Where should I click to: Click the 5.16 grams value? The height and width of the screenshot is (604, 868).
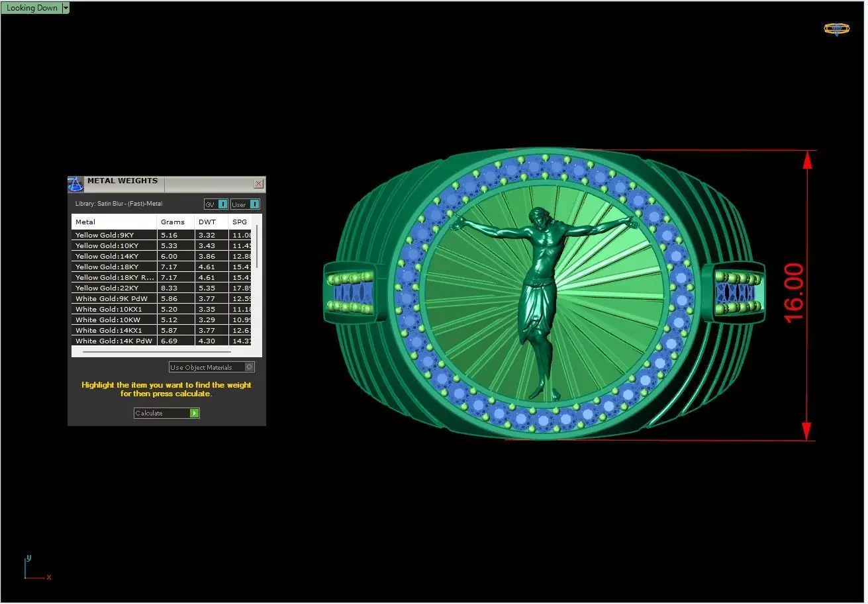point(169,235)
